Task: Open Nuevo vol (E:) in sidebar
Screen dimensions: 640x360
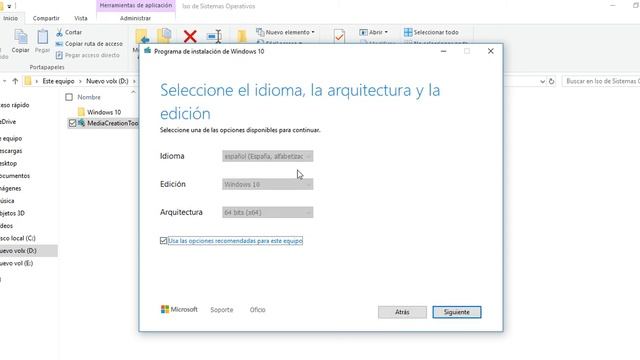Action: pyautogui.click(x=16, y=263)
